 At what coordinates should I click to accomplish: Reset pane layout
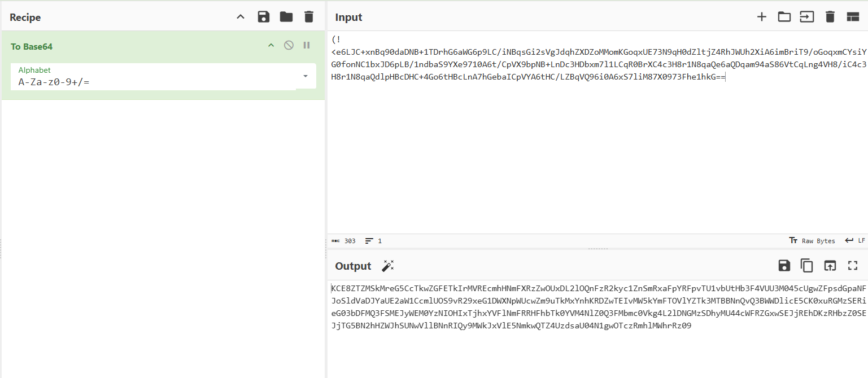[853, 17]
